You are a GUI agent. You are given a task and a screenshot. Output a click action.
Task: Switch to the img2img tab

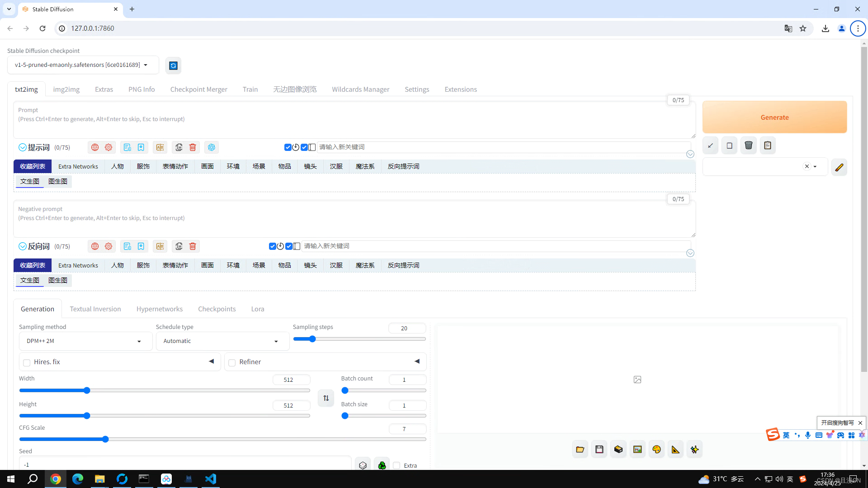click(66, 89)
